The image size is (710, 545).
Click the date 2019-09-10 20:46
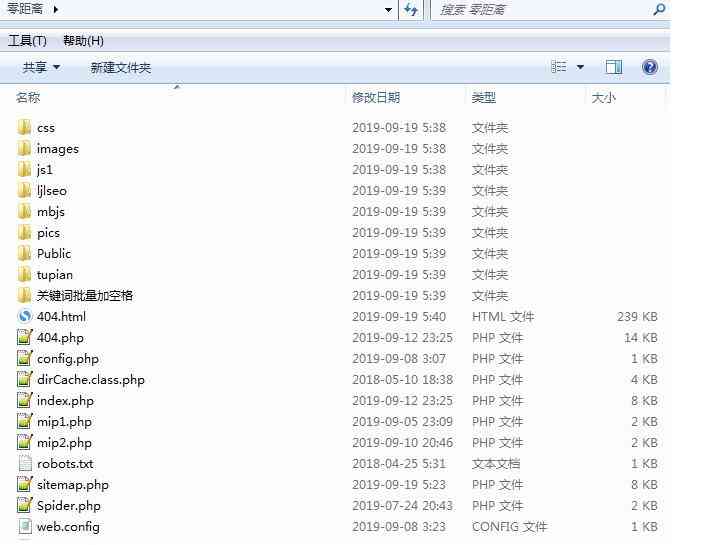coord(403,442)
